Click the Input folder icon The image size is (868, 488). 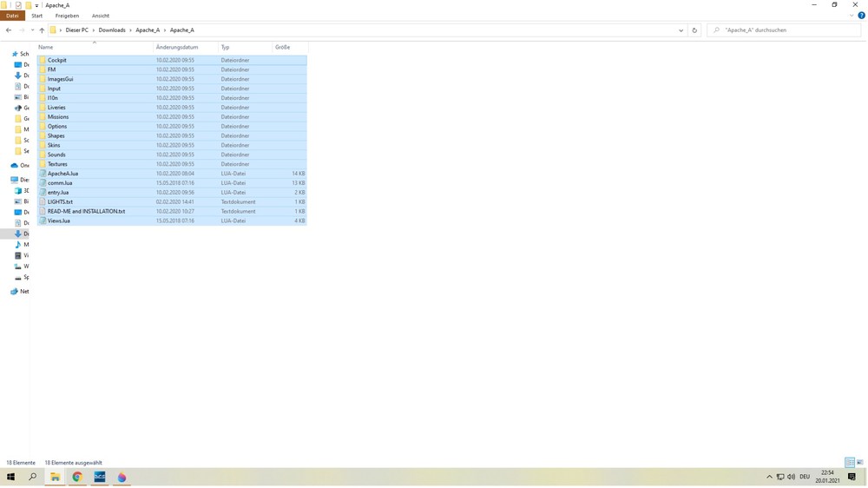tap(43, 88)
